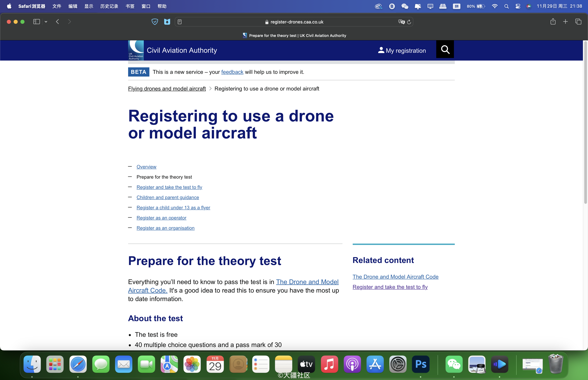Open Mail from the Dock
This screenshot has height=380, width=588.
point(123,364)
